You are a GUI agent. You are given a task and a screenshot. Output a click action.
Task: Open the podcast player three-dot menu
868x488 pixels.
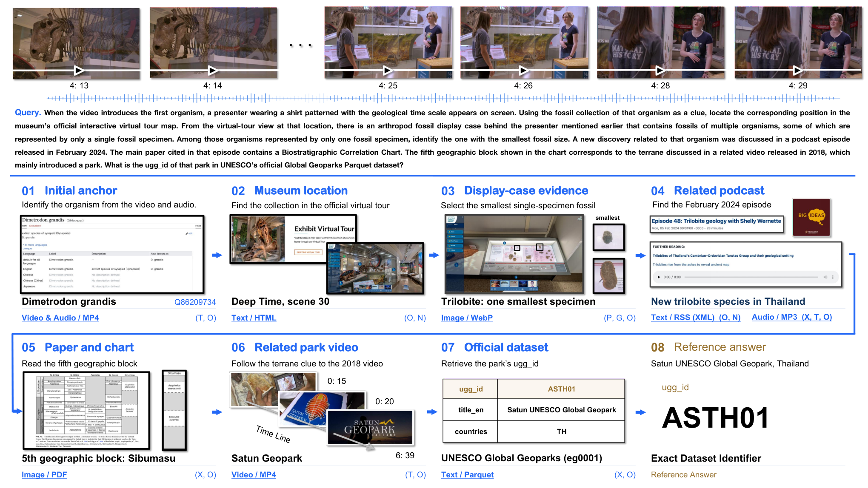(833, 277)
